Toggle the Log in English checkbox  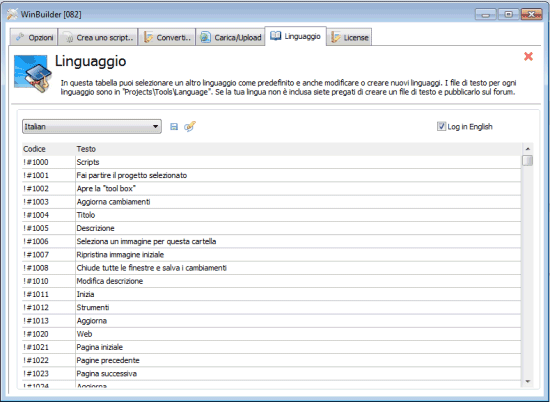coord(441,126)
